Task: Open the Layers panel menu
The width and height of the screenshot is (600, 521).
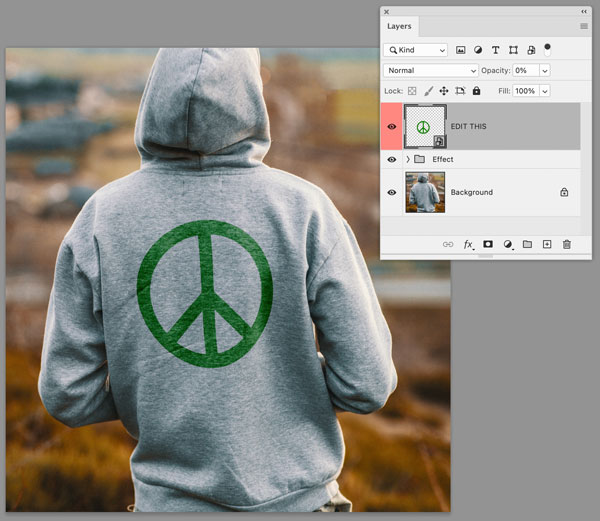Action: 584,26
